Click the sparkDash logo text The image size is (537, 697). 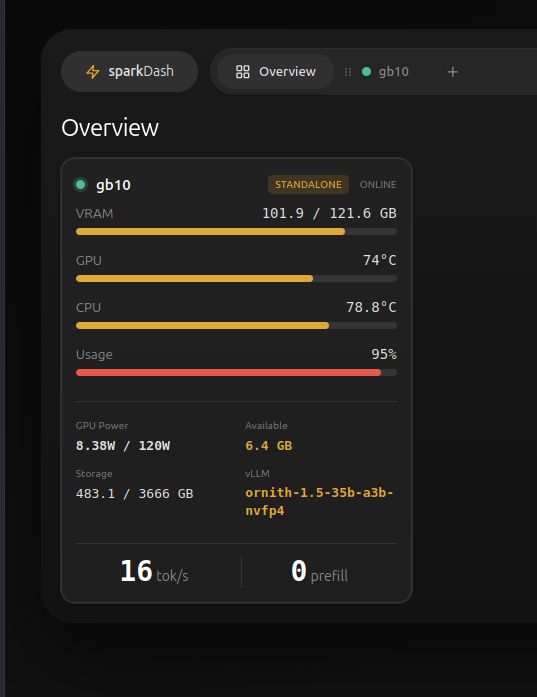point(141,71)
